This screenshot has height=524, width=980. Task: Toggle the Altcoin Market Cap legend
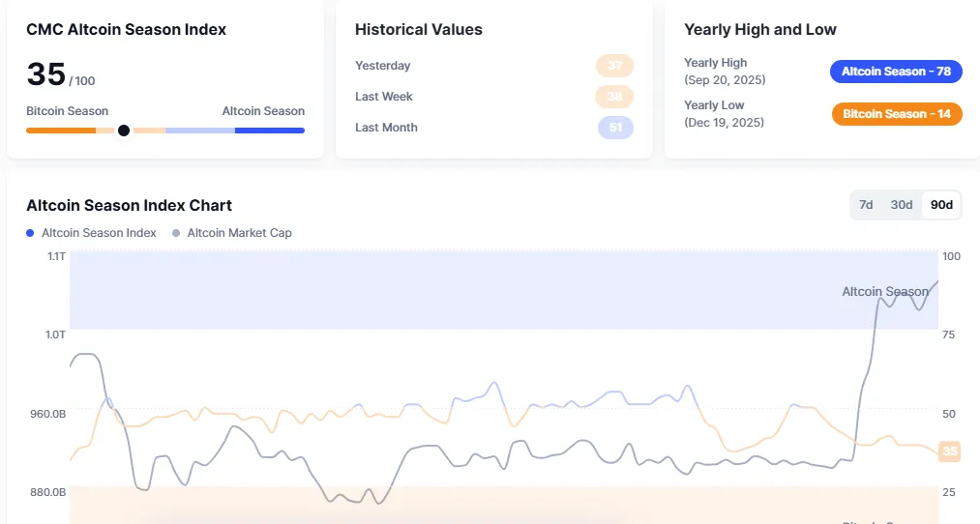point(232,233)
